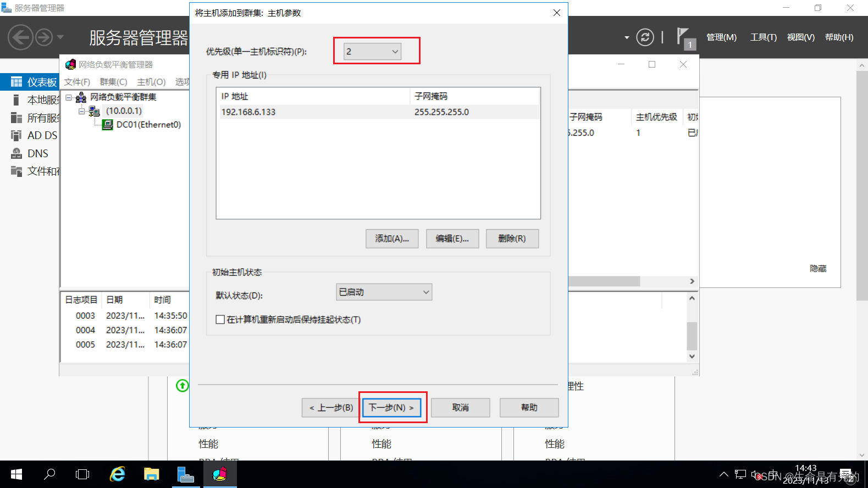This screenshot has width=868, height=488.
Task: Click the 删除(R) button
Action: tap(512, 239)
